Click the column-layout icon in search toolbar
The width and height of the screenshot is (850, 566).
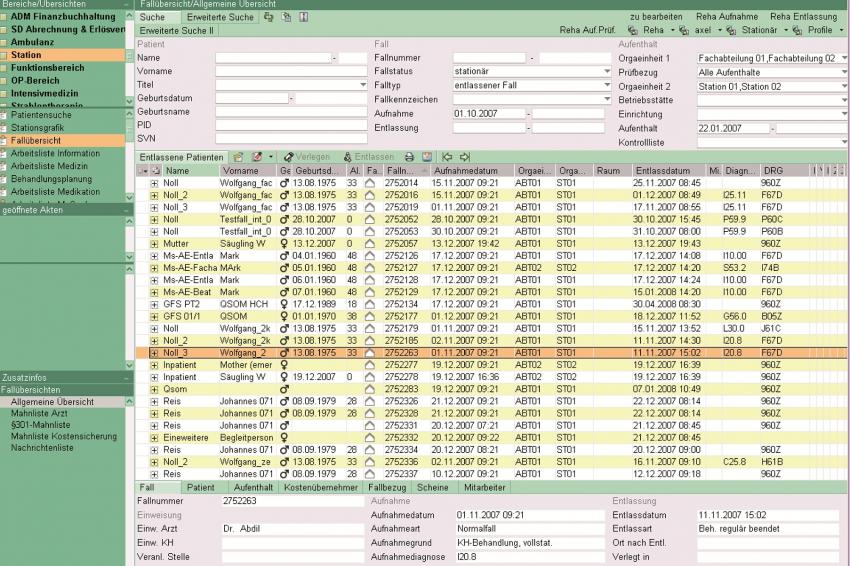304,17
